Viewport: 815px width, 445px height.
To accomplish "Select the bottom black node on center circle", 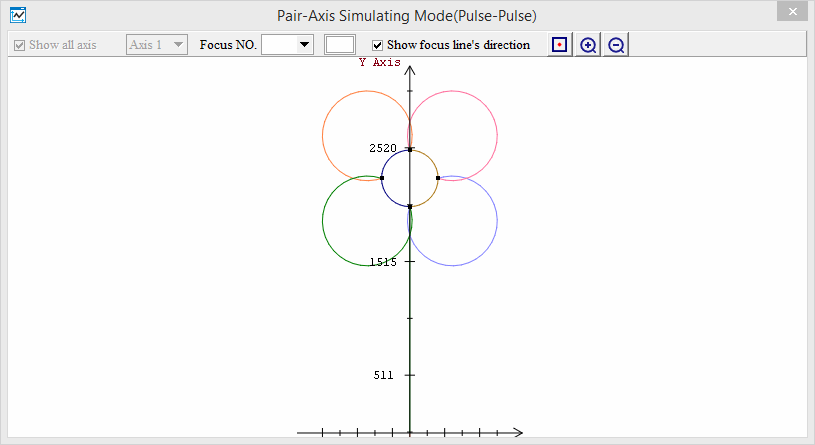I will tap(410, 206).
